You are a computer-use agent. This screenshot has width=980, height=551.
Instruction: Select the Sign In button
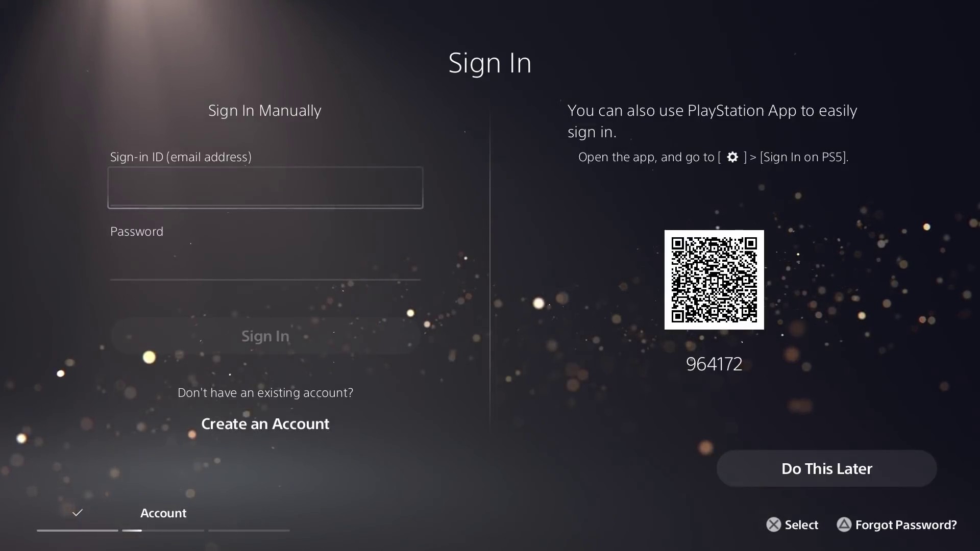[265, 336]
